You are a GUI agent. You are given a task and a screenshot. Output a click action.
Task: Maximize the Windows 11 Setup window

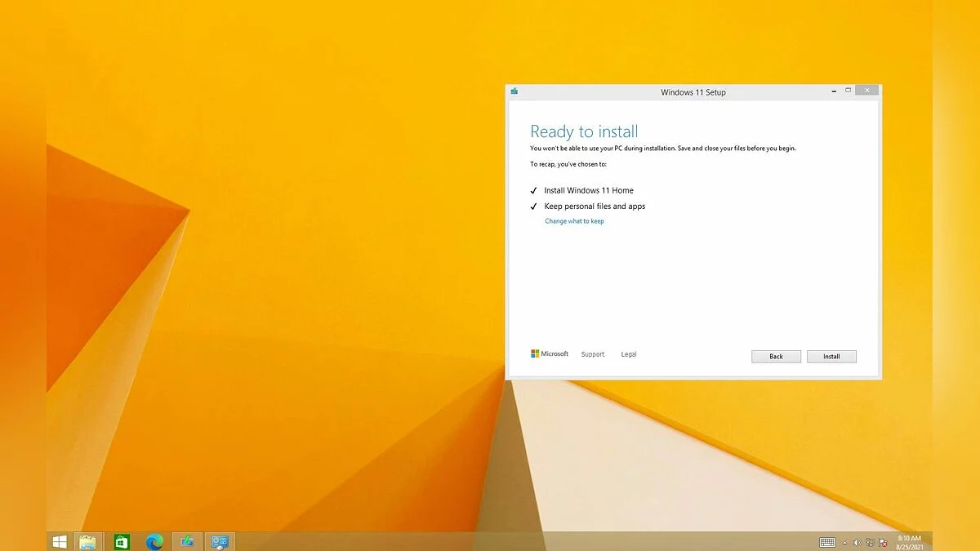pyautogui.click(x=848, y=91)
